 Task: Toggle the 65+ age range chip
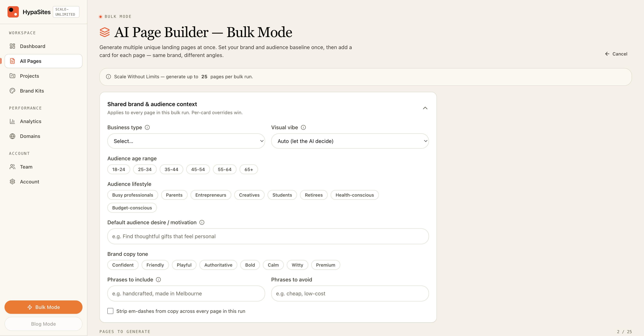pos(249,169)
